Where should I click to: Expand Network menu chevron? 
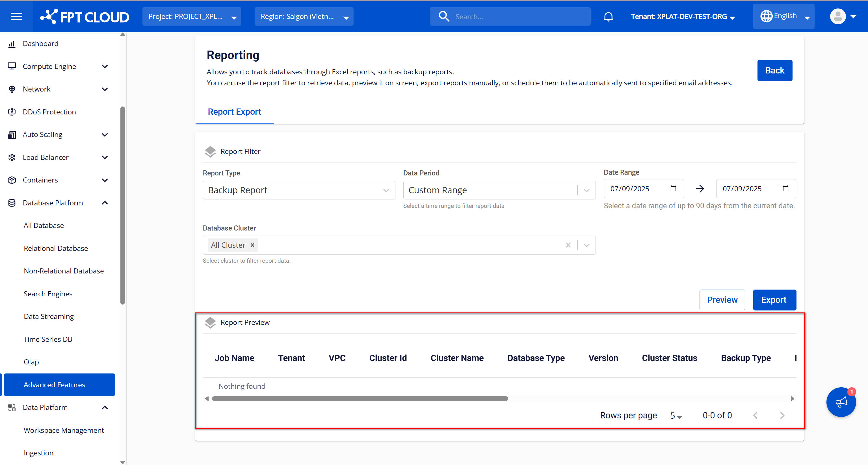point(105,89)
